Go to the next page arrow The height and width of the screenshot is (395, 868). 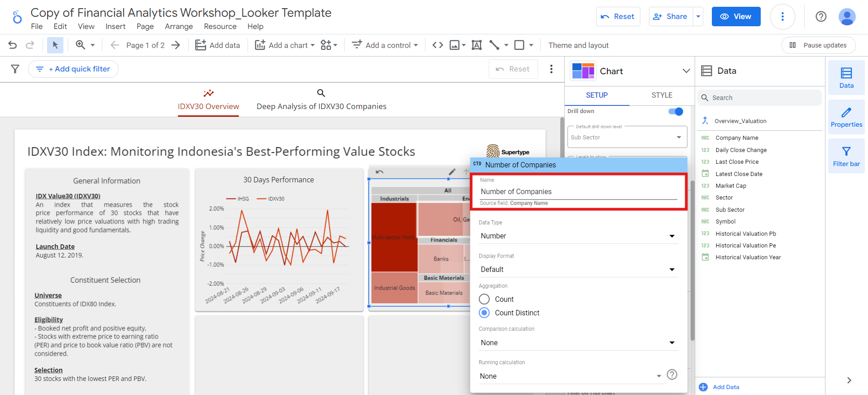point(176,45)
